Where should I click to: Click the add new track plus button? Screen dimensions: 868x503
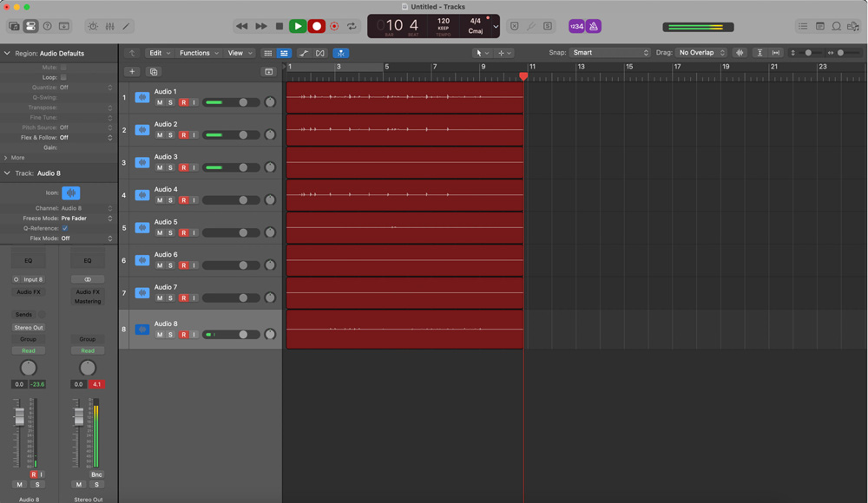click(x=132, y=72)
